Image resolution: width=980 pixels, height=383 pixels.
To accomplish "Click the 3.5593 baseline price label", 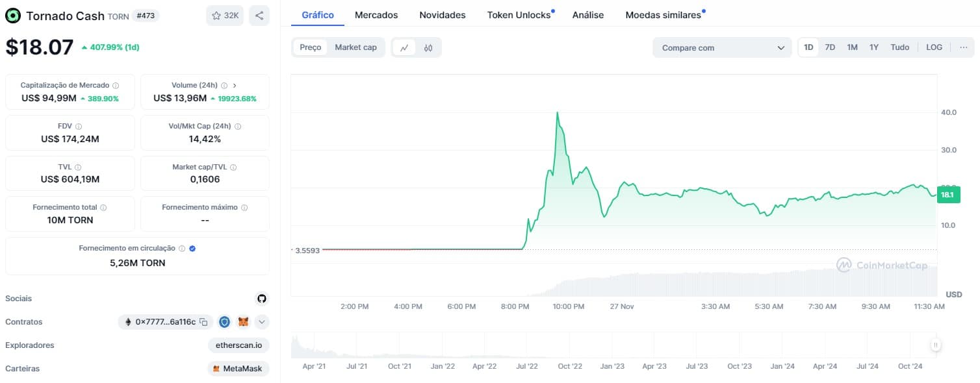I will click(x=308, y=251).
